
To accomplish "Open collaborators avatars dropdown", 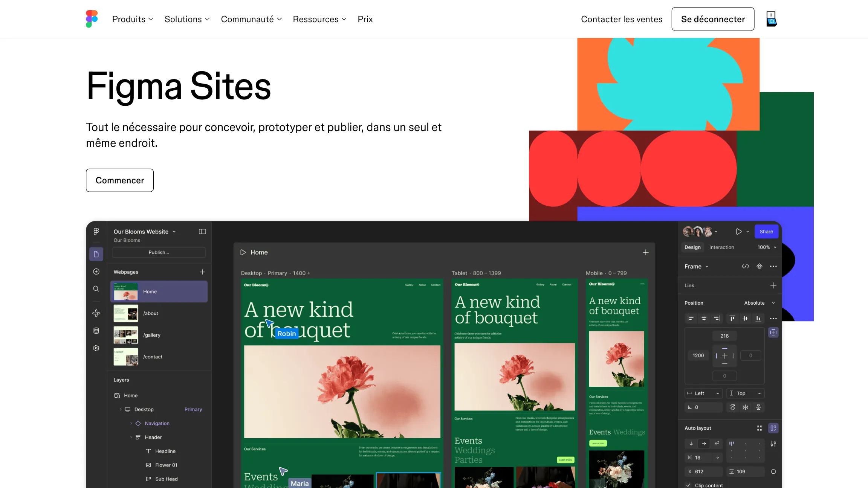I will pyautogui.click(x=716, y=232).
